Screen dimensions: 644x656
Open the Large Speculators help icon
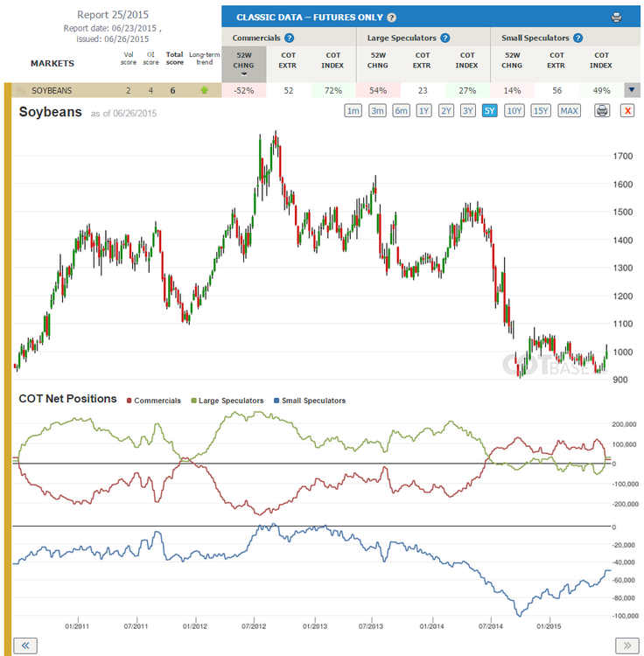[x=445, y=38]
